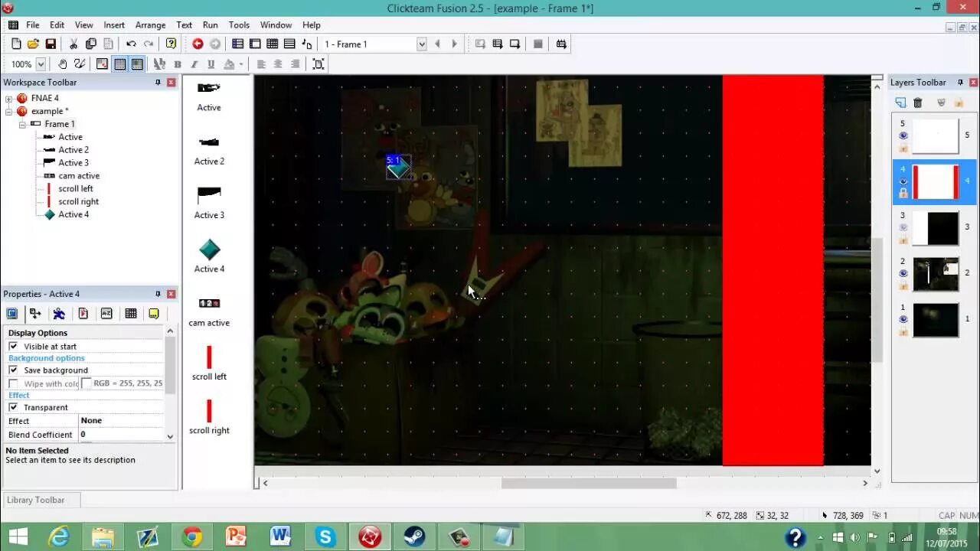980x551 pixels.
Task: Open Google Chrome from the taskbar
Action: [191, 537]
